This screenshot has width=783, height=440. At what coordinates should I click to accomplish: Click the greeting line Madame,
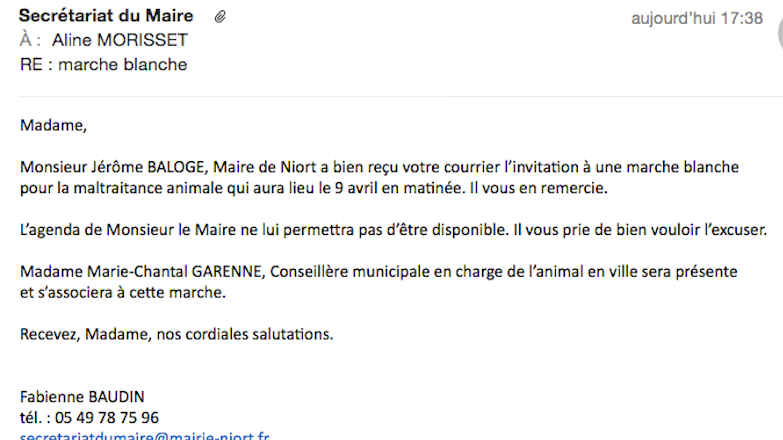click(53, 125)
